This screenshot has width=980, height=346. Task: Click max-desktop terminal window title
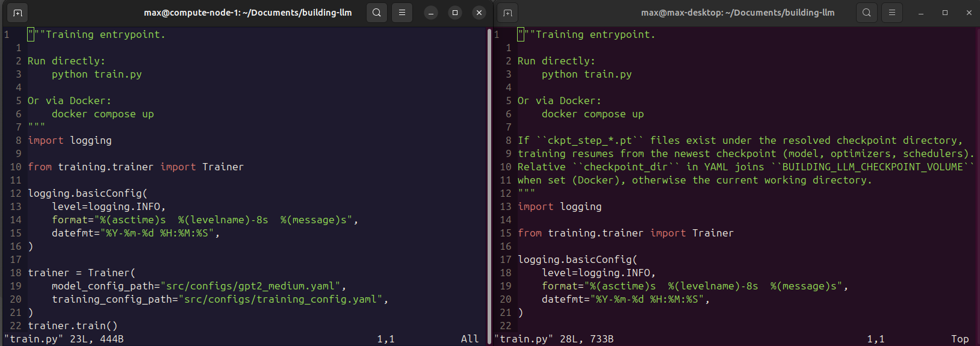pos(738,13)
